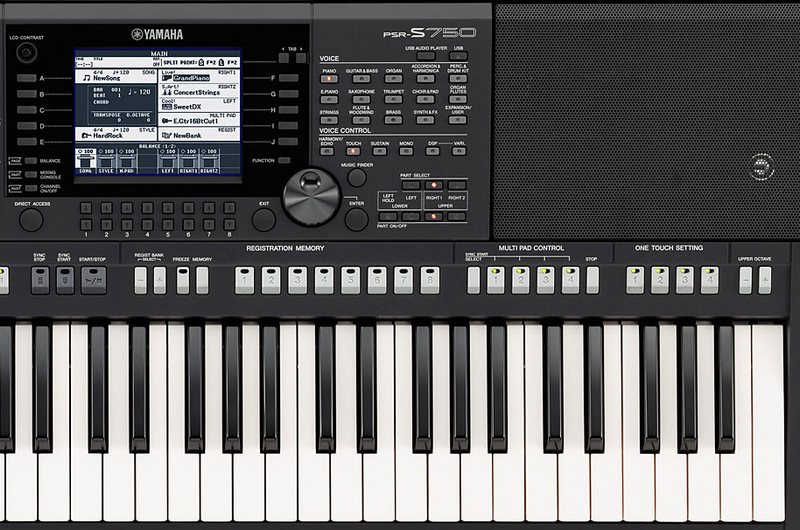Pick the Flute & Woodwind voice button
The image size is (800, 530).
[361, 120]
